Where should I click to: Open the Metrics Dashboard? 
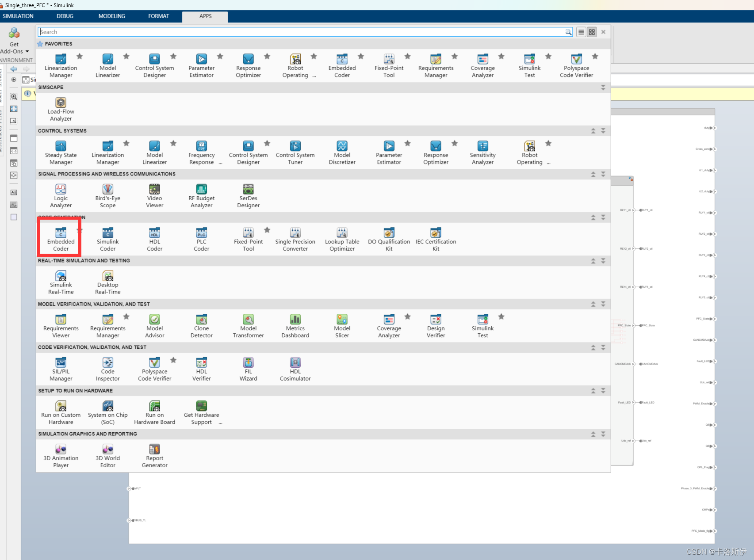(x=295, y=326)
